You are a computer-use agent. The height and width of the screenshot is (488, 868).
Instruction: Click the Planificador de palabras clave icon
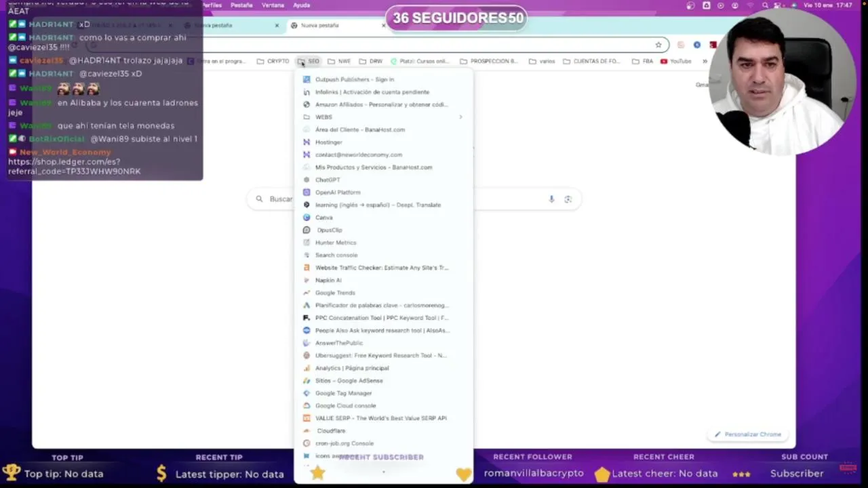307,305
